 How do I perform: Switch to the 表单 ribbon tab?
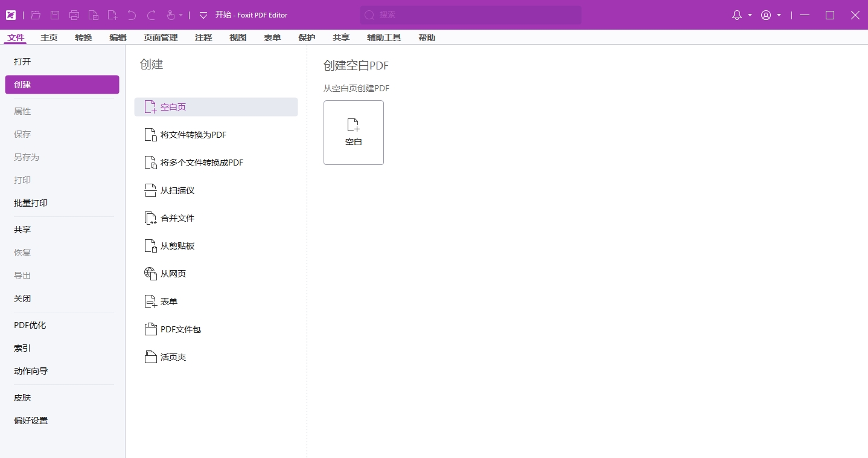coord(272,37)
